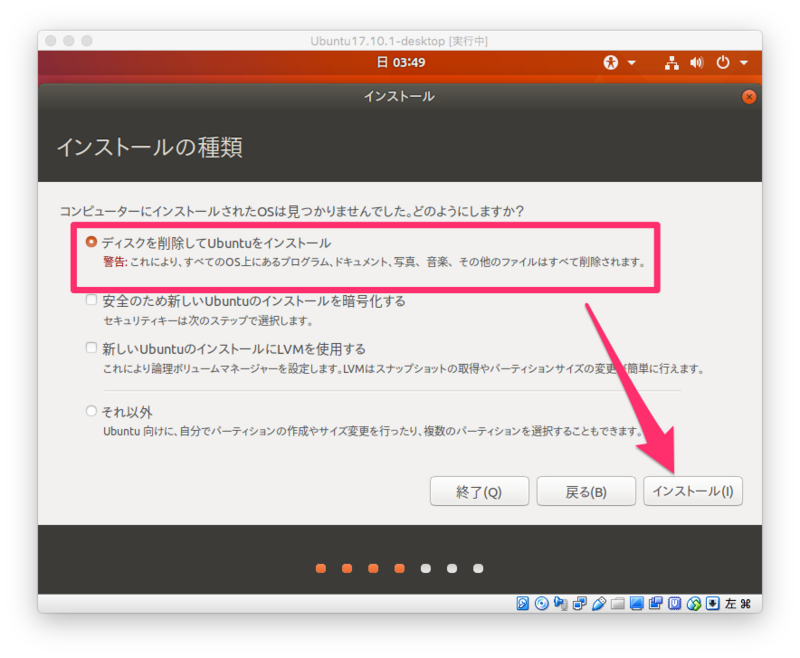Screen dimensions: 800x658
Task: Select the それ以外 radio option
Action: point(91,411)
